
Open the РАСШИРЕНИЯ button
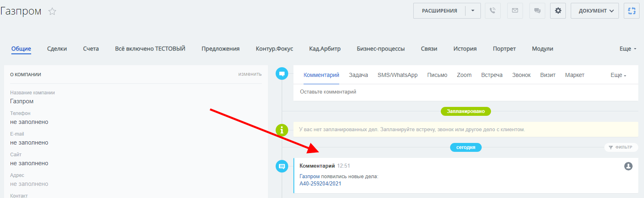440,11
